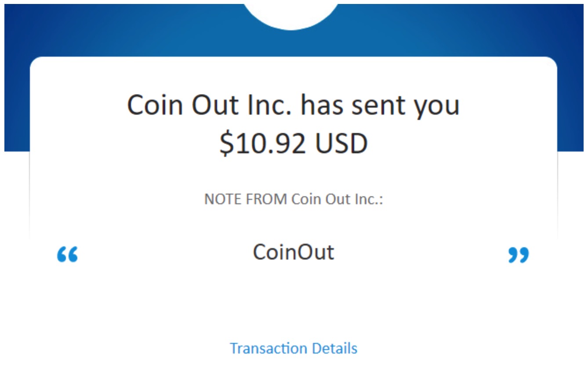Click below the note area inside the card
588x368 pixels.
[x=294, y=299]
